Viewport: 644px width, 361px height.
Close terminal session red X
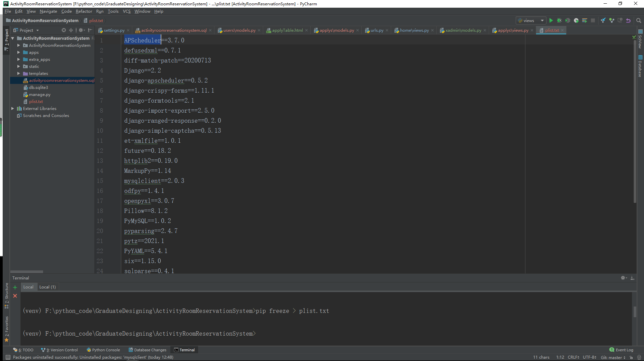(x=15, y=296)
